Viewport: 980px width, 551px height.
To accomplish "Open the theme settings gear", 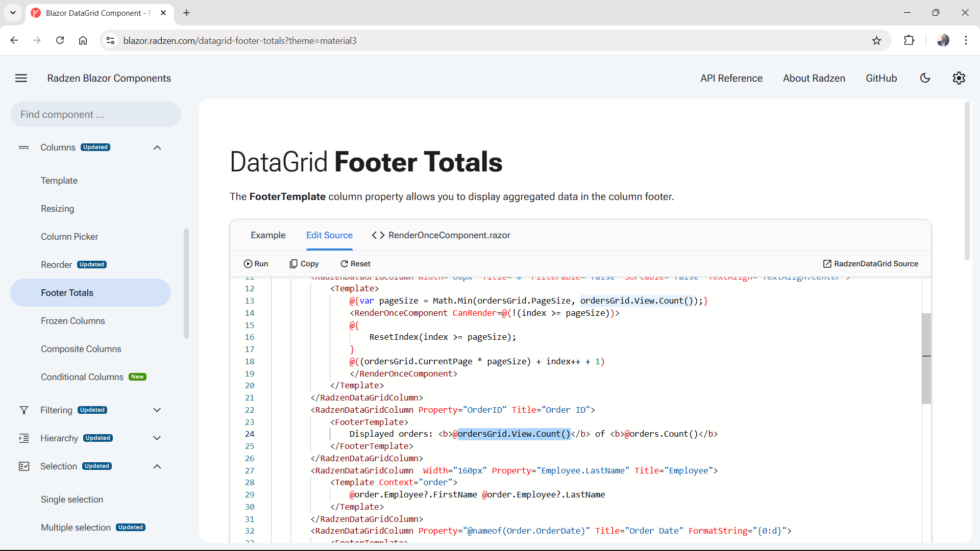I will coord(959,78).
